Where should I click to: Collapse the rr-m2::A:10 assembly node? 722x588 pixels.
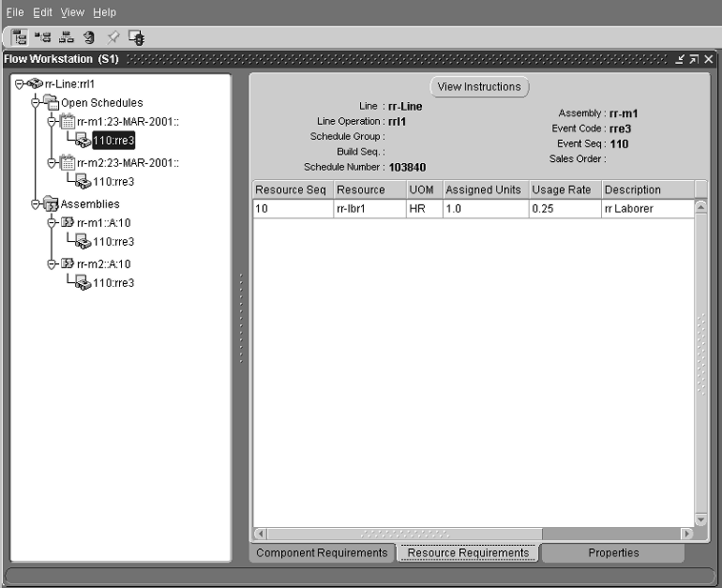click(x=51, y=264)
